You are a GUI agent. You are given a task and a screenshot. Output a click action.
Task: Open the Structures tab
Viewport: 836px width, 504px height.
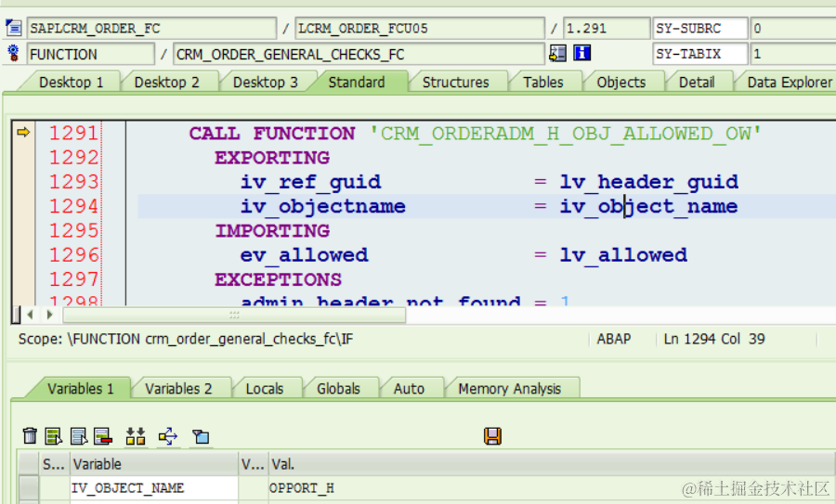(x=455, y=82)
